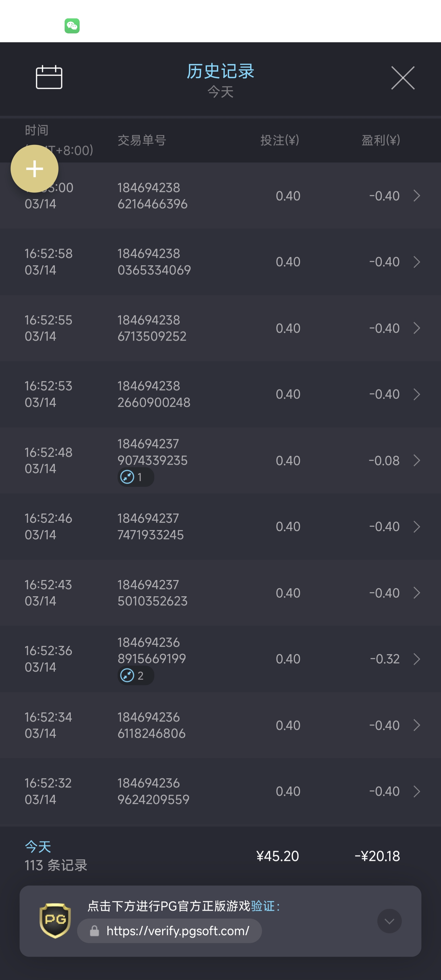Open the calendar date picker icon
The width and height of the screenshot is (441, 980).
(x=49, y=77)
